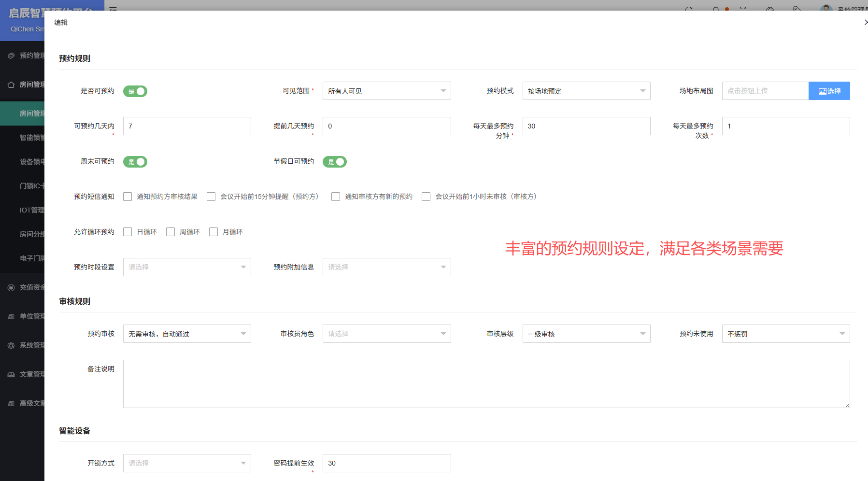Open the 预约未使用 penalty dropdown
The image size is (868, 481).
(x=785, y=334)
